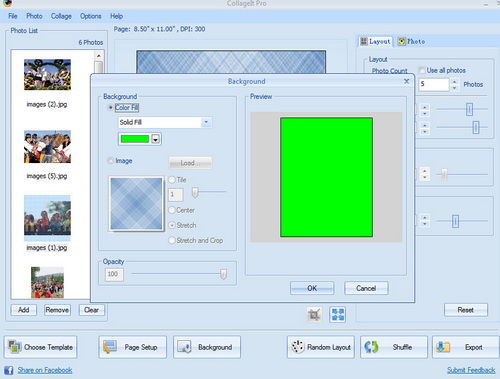
Task: Click the Background button picture icon
Action: coord(184,347)
